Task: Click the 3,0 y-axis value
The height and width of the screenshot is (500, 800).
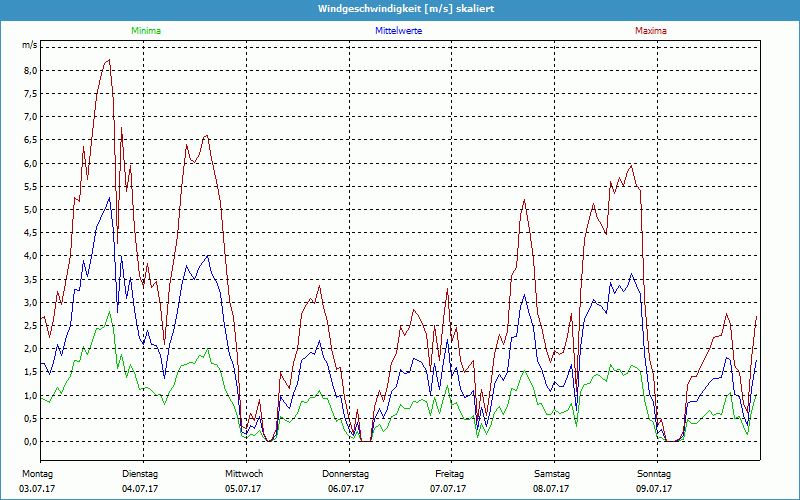Action: click(x=31, y=302)
